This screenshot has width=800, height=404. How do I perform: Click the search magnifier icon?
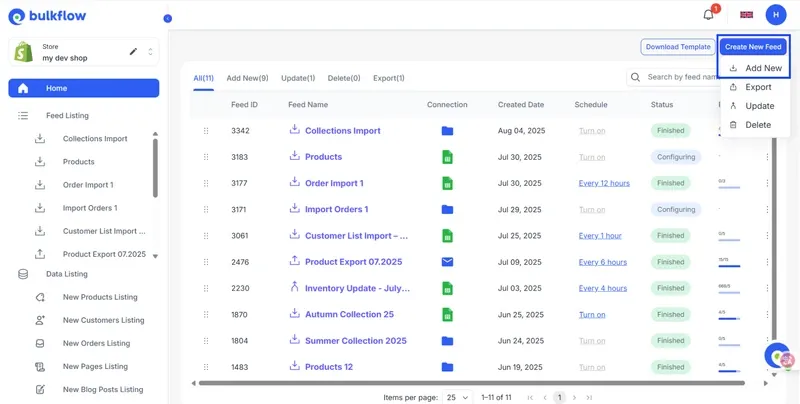635,77
